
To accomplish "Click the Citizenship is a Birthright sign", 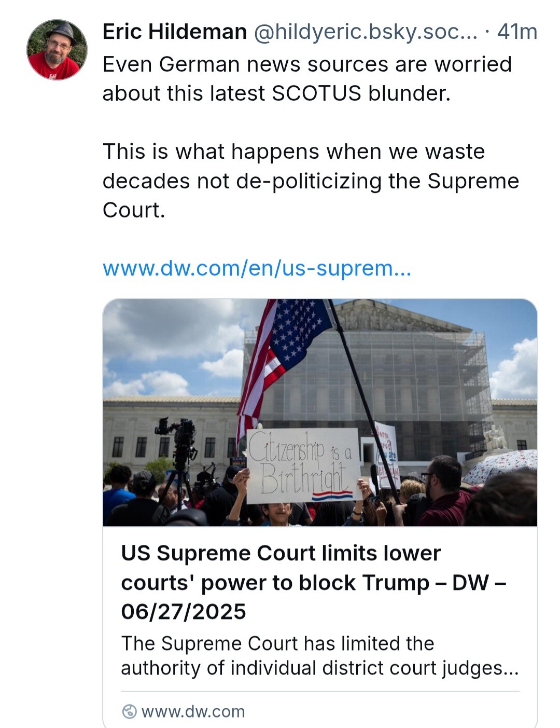I will (303, 465).
